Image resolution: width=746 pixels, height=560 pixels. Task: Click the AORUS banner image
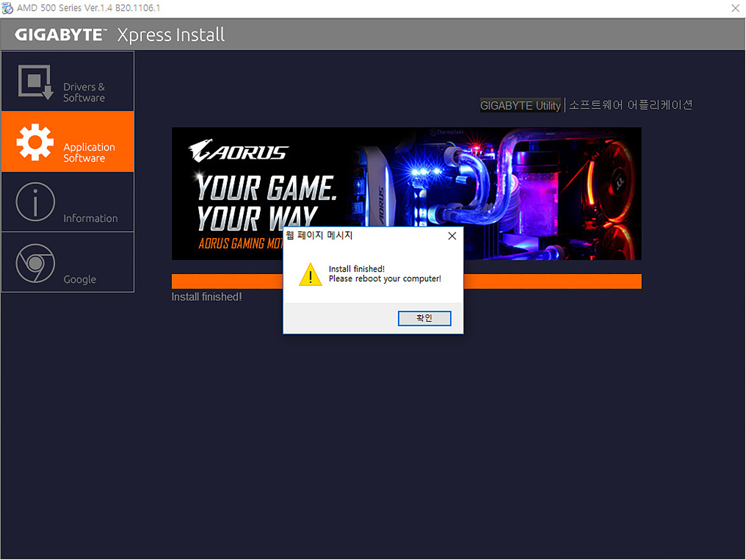[x=407, y=193]
